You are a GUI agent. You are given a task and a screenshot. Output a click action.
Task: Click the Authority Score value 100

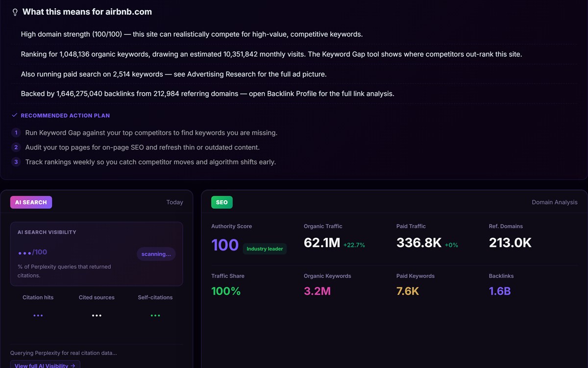click(225, 245)
